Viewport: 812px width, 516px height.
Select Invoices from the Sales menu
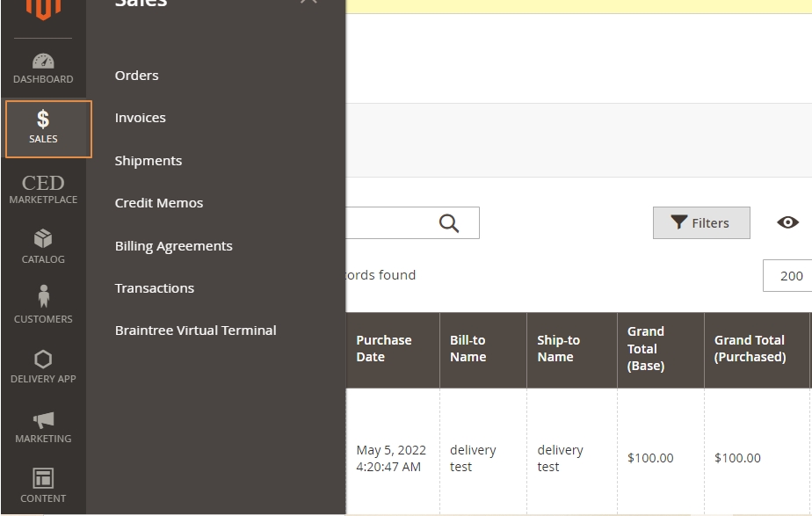tap(141, 118)
